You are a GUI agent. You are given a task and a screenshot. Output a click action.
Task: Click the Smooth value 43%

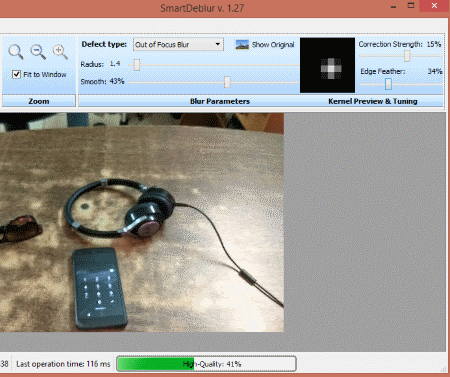[x=117, y=81]
